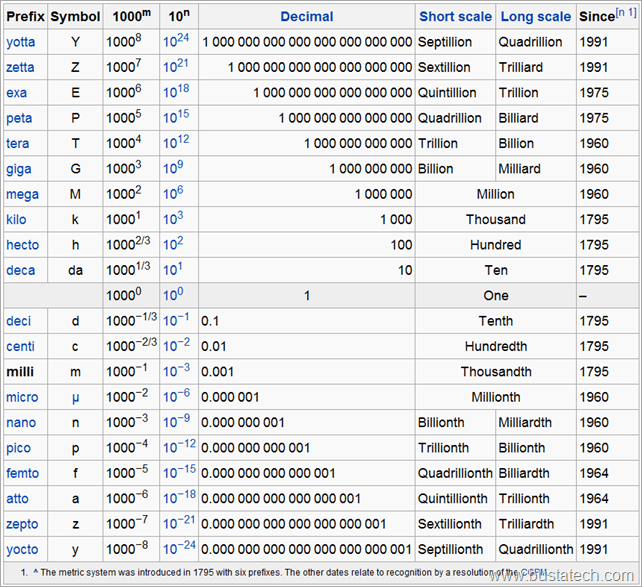Click the 10^1 link
This screenshot has height=587, width=642.
coord(173,269)
